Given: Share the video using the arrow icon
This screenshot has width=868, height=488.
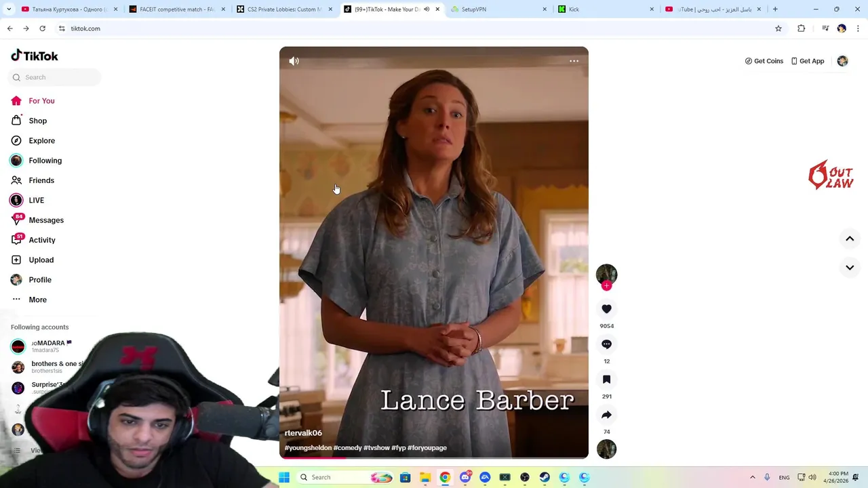Looking at the screenshot, I should 606,415.
